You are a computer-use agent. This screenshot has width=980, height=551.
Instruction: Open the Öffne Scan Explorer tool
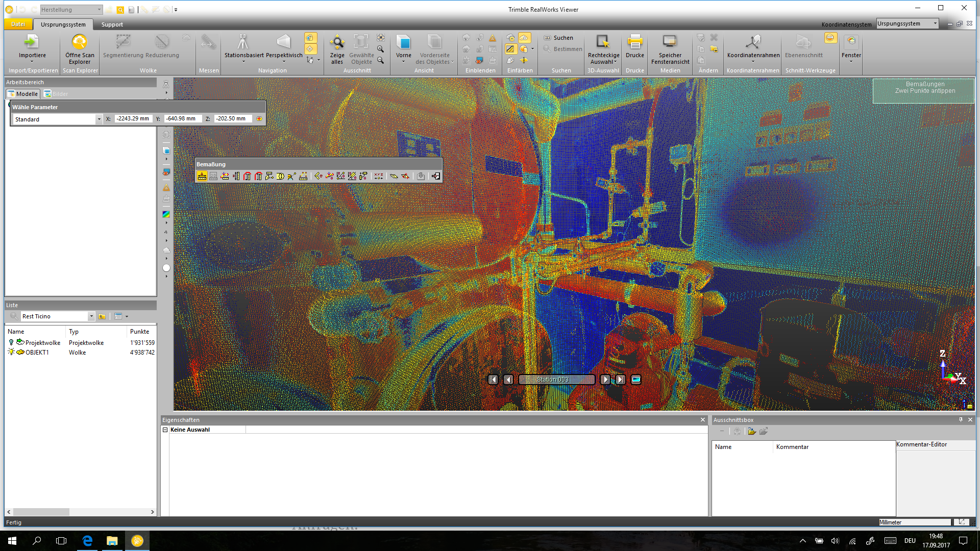pos(80,42)
